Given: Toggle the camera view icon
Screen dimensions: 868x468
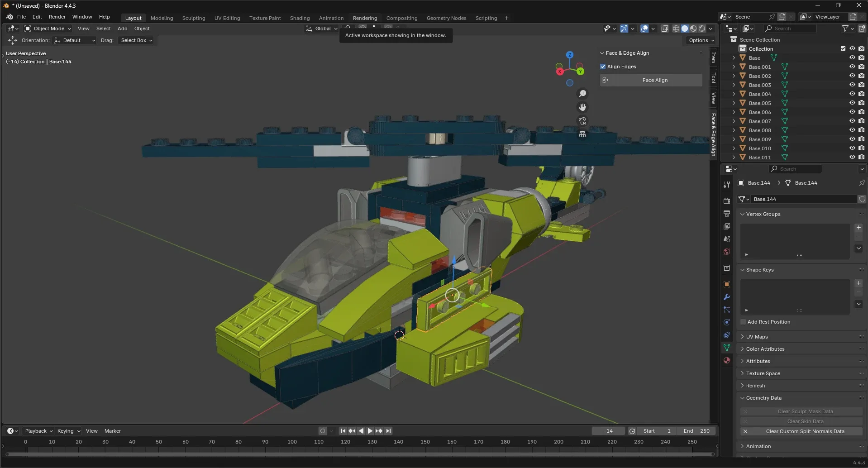Looking at the screenshot, I should click(x=582, y=121).
